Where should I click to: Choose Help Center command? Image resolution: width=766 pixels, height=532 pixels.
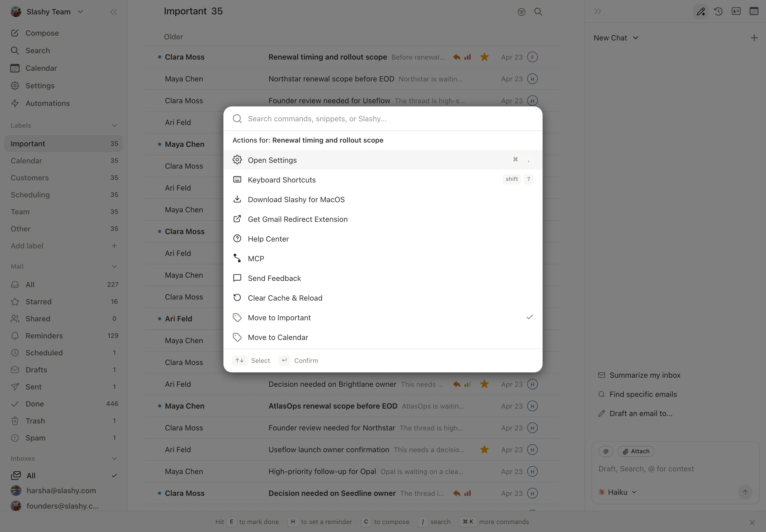(x=383, y=239)
